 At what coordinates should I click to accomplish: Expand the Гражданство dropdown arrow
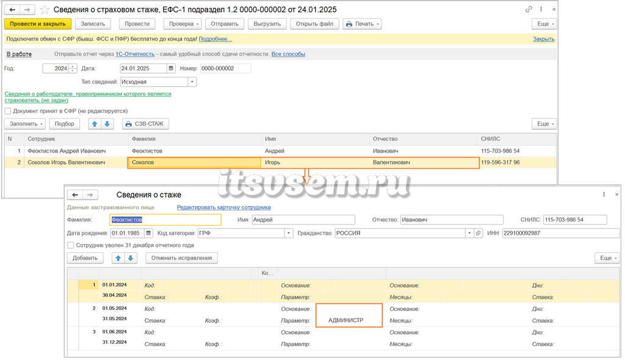pyautogui.click(x=469, y=233)
